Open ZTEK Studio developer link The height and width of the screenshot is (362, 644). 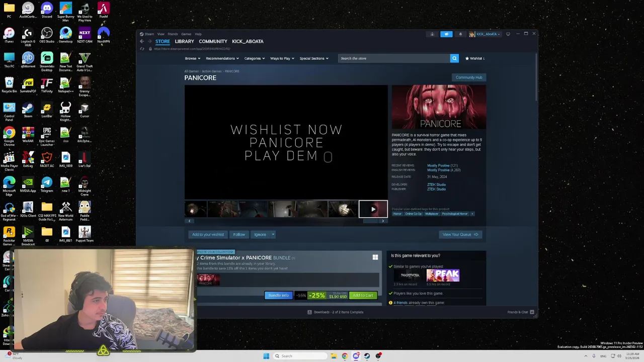[436, 185]
